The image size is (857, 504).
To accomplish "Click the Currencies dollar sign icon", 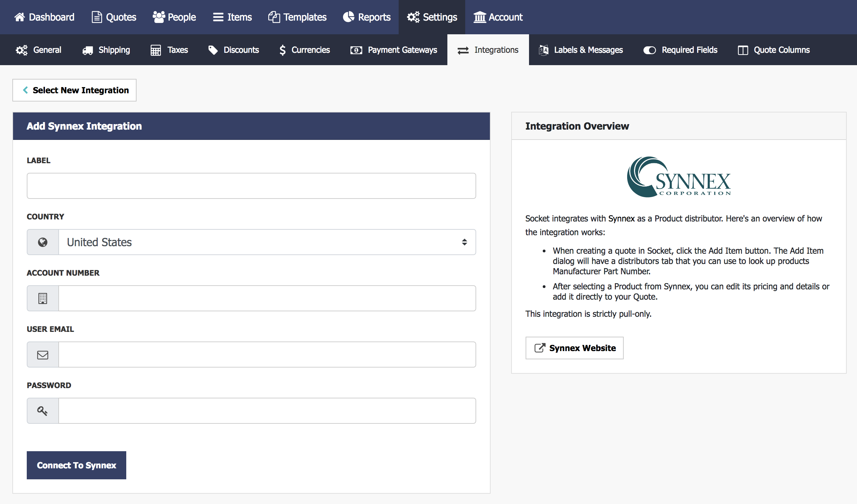I will pyautogui.click(x=282, y=50).
